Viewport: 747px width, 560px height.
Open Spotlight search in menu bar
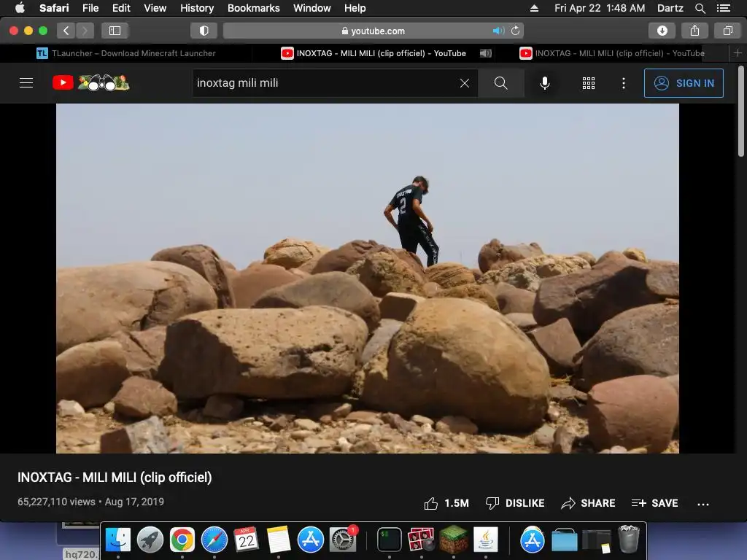click(x=700, y=8)
